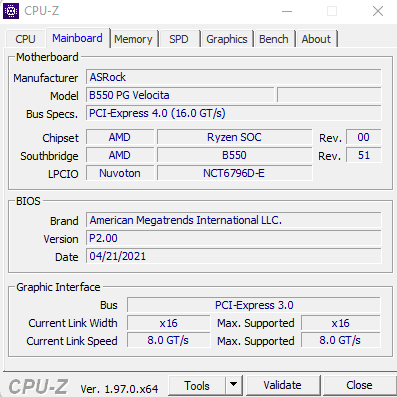Expand the Tools dropdown arrow

pos(234,386)
